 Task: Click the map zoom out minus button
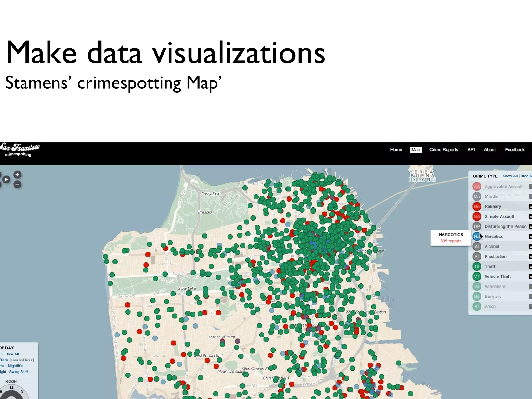tap(17, 184)
